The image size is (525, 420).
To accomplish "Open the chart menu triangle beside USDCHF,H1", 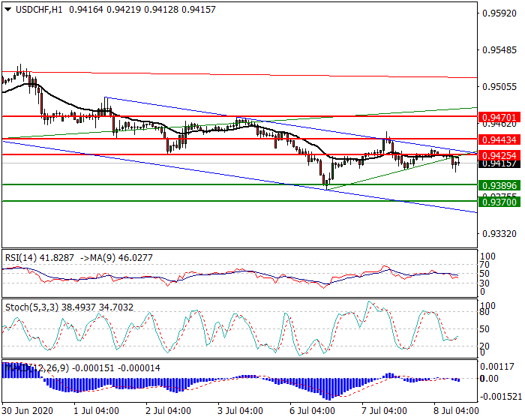I will coord(7,10).
